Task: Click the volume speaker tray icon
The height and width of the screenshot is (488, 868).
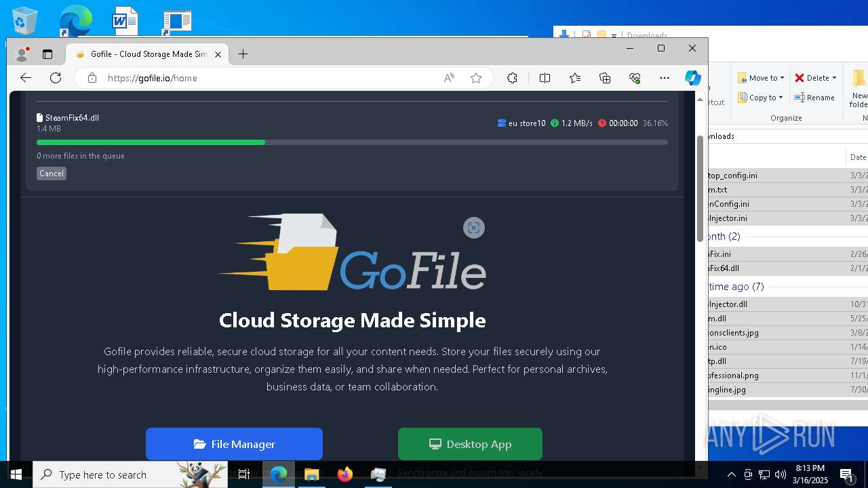Action: [781, 474]
